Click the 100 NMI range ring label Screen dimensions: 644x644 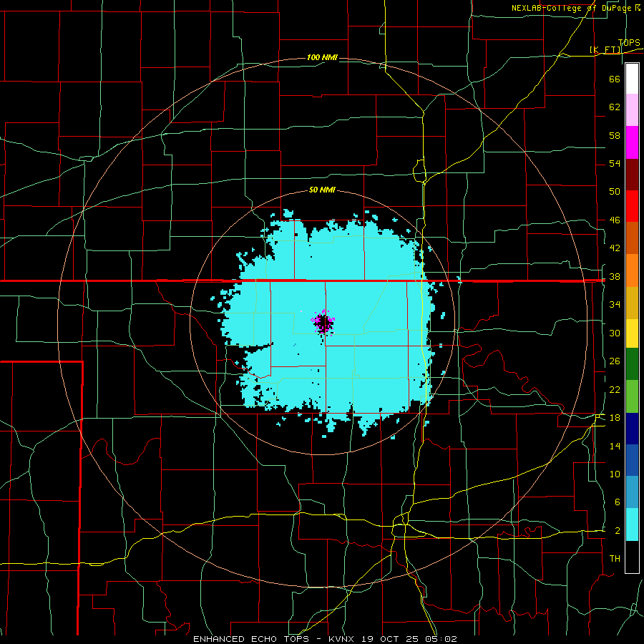click(x=322, y=57)
